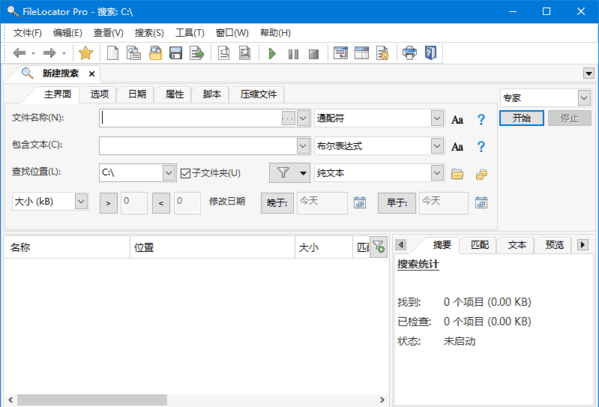Expand the containing text history dropdown
Image resolution: width=599 pixels, height=407 pixels.
[x=303, y=146]
